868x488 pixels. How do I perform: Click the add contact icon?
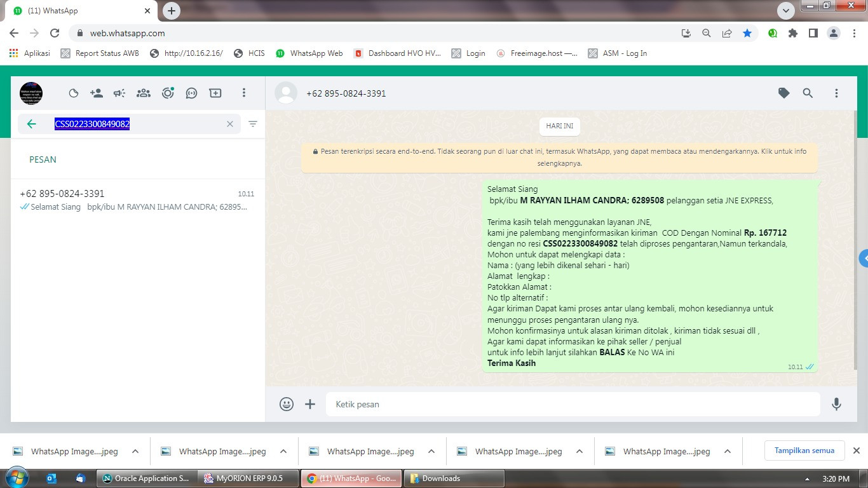tap(97, 93)
